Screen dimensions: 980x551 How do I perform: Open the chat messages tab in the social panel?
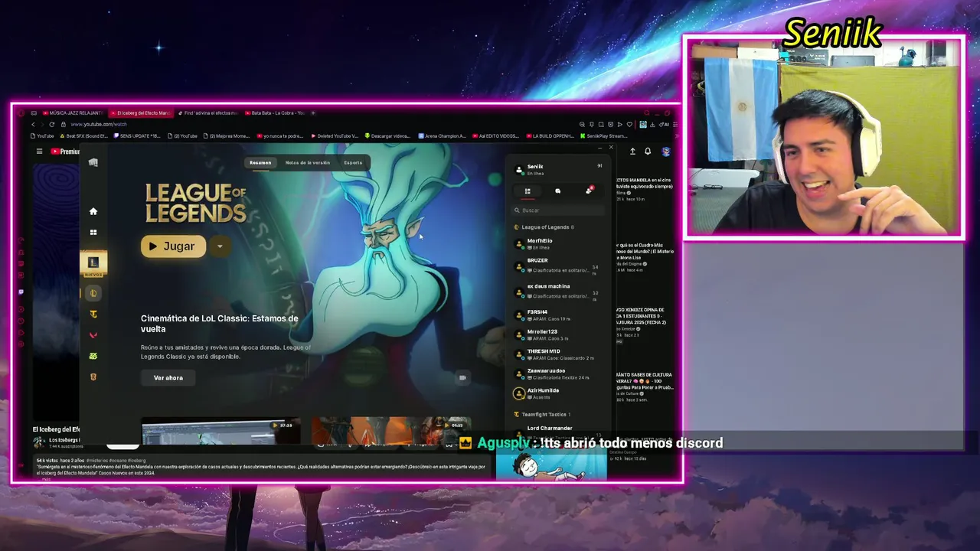[557, 191]
